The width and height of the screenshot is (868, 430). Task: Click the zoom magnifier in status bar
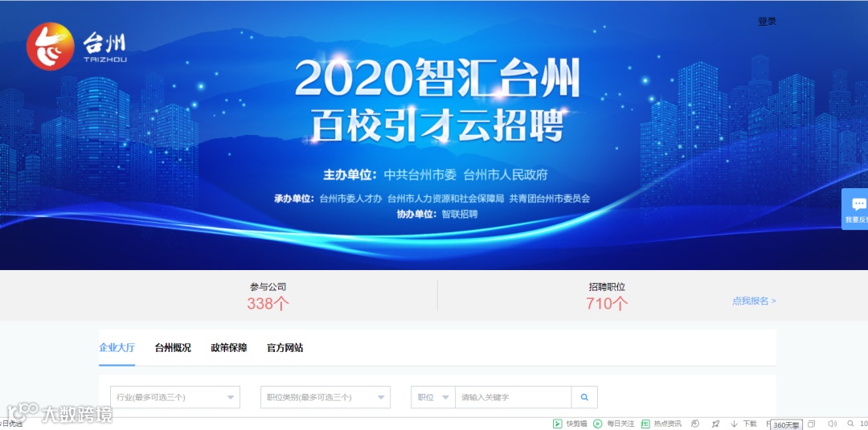pos(851,424)
